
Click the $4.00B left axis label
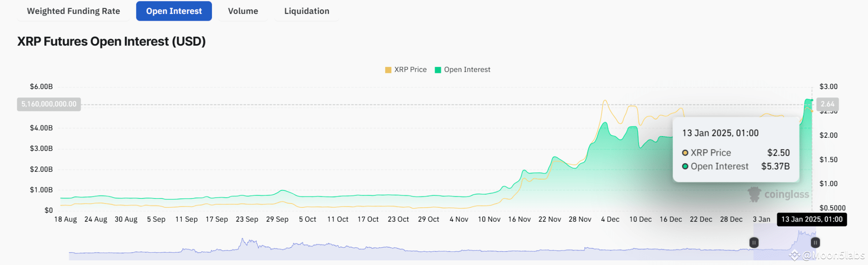point(41,128)
